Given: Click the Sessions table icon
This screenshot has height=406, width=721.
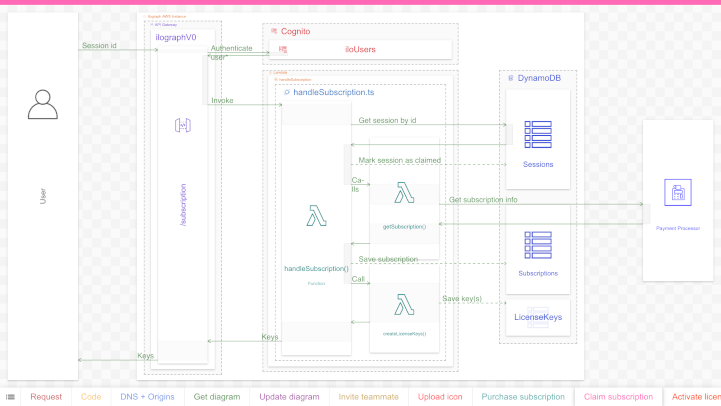Looking at the screenshot, I should 538,134.
